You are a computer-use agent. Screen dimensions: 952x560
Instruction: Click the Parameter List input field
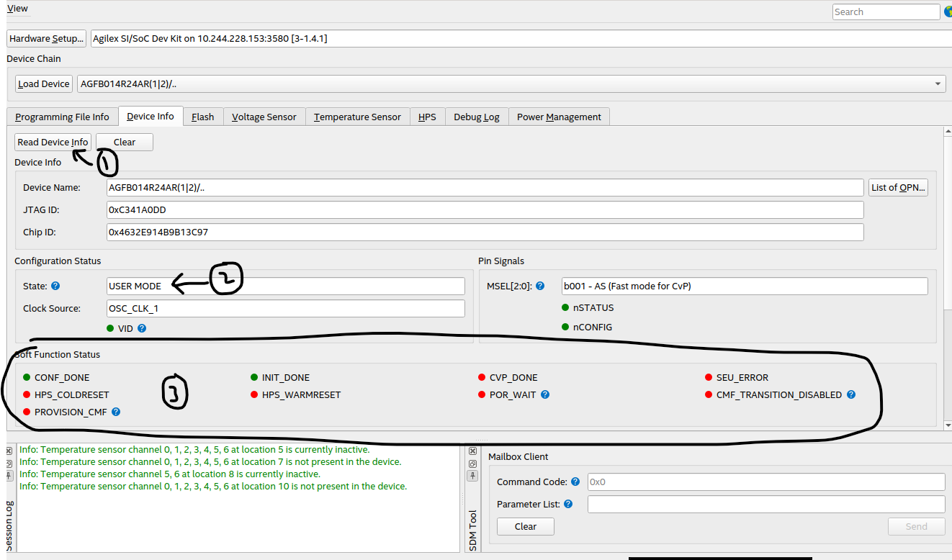click(x=766, y=505)
